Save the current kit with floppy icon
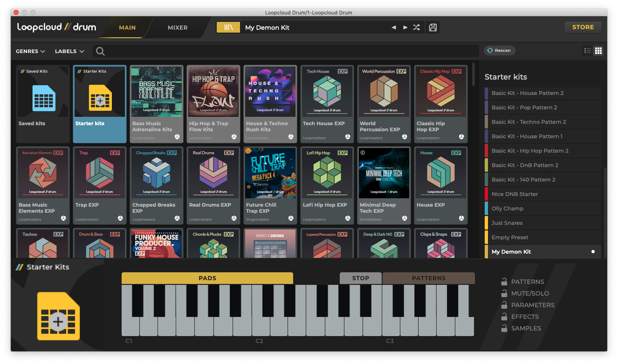This screenshot has width=618, height=364. (x=433, y=27)
